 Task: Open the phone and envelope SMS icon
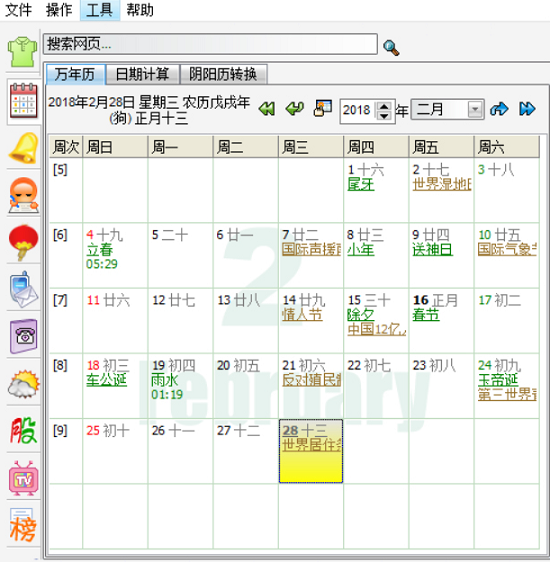tap(24, 289)
